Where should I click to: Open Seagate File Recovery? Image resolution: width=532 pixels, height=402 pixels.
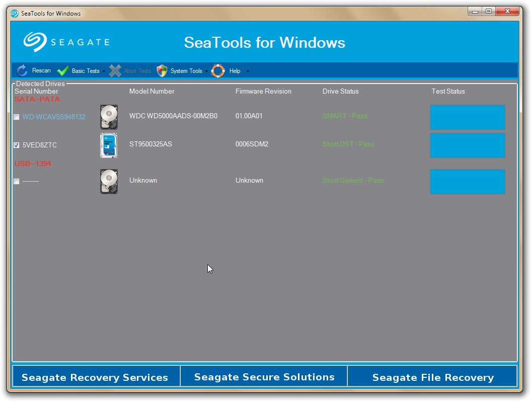(x=432, y=376)
